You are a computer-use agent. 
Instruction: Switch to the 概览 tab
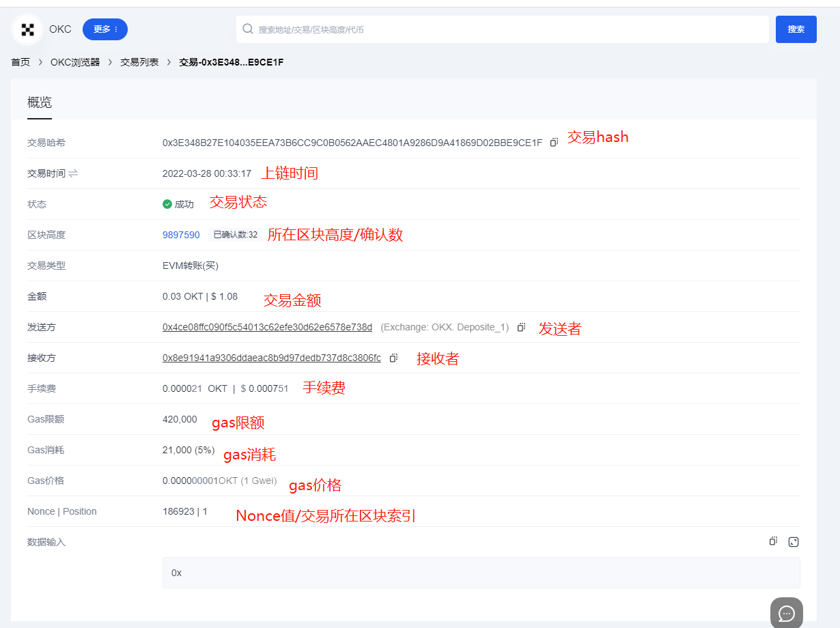(x=39, y=102)
